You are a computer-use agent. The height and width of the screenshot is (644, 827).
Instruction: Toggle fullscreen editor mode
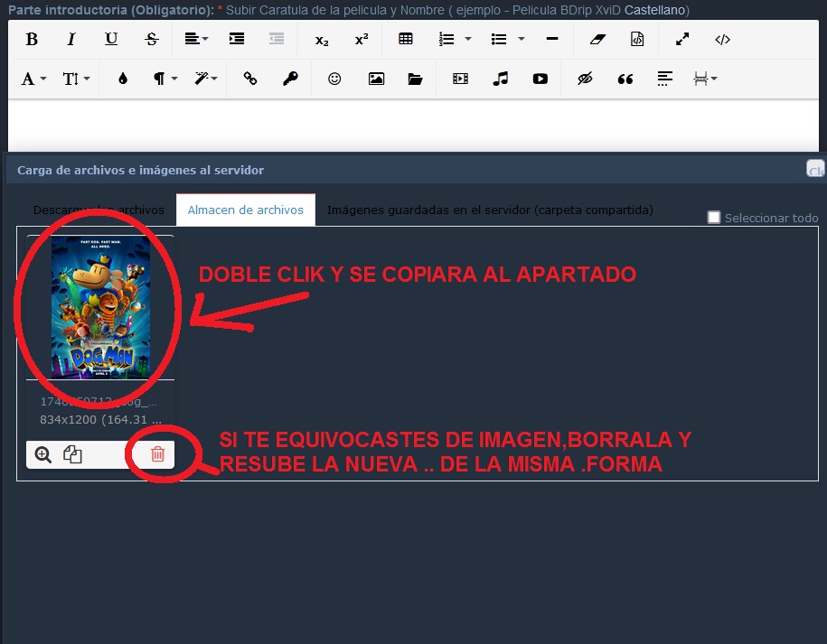click(682, 39)
